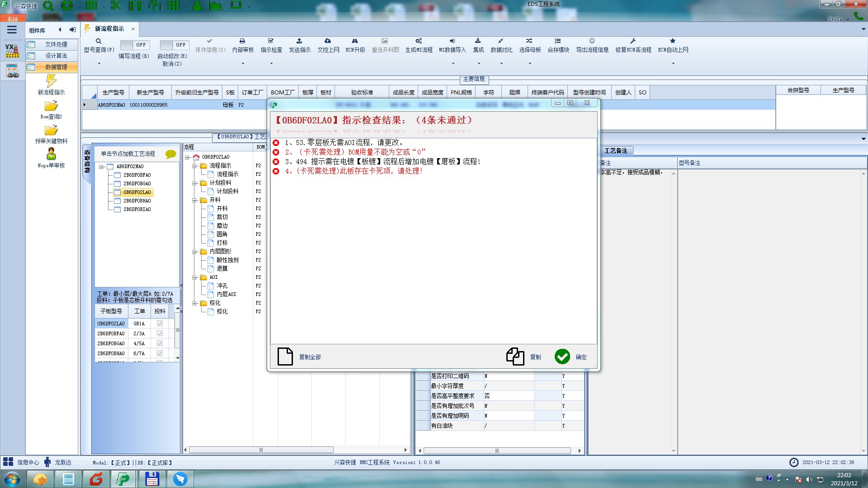The image size is (868, 488).
Task: Click the 指示检查 toolbar icon
Action: tap(271, 41)
